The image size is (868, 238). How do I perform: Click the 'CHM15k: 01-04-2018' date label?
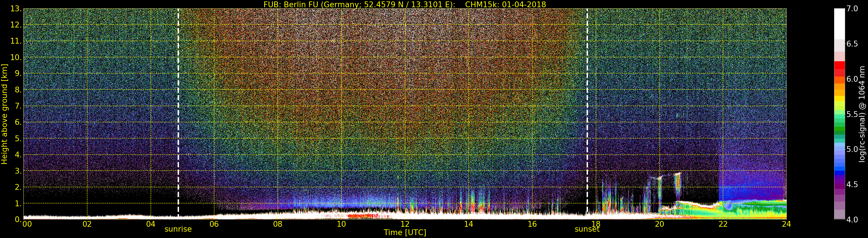coord(505,4)
